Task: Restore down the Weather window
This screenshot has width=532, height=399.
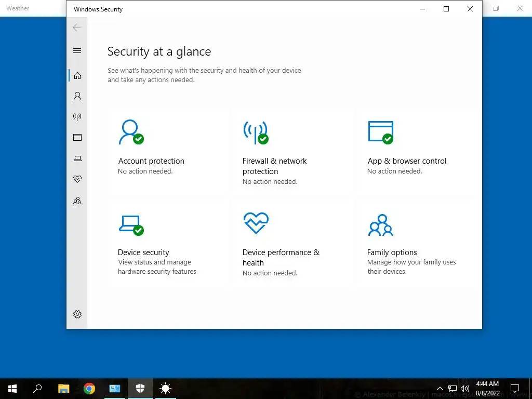Action: (x=496, y=8)
